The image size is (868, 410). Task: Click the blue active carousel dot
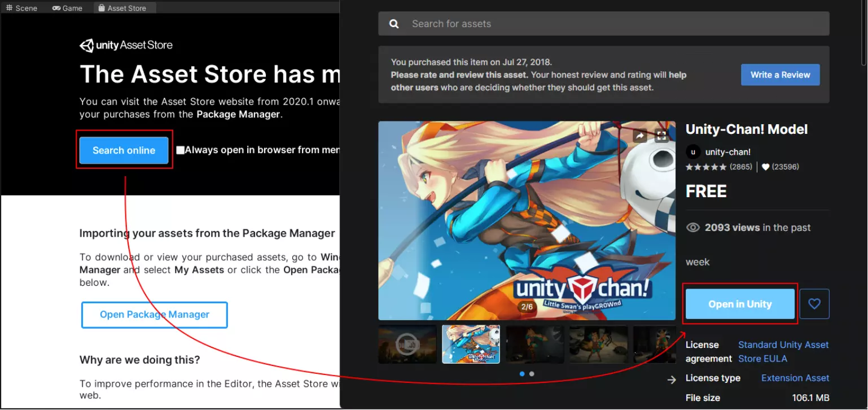pyautogui.click(x=521, y=374)
